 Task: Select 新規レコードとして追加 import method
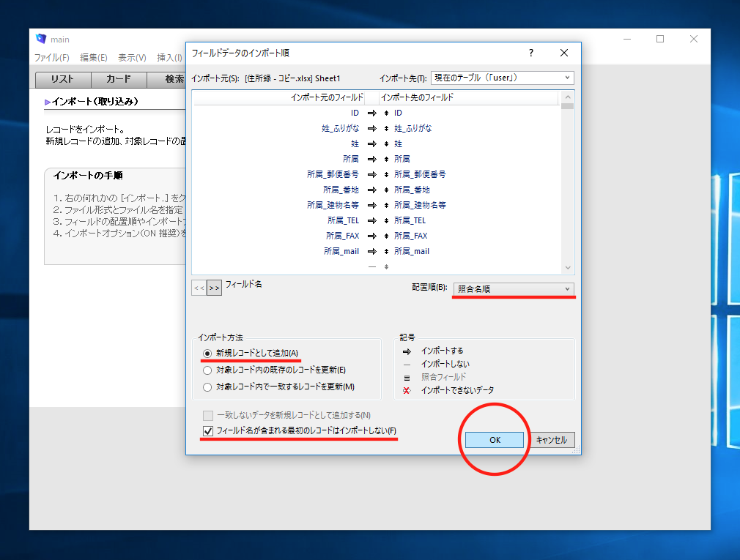pyautogui.click(x=207, y=353)
